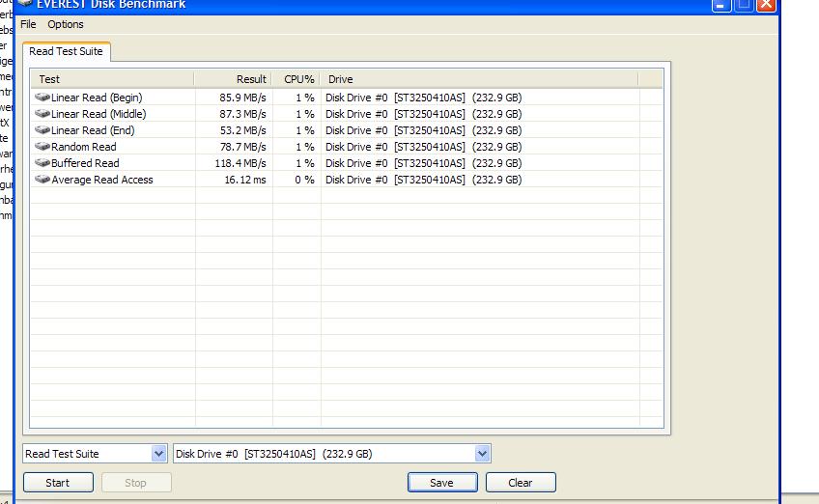The width and height of the screenshot is (819, 504).
Task: Select the Linear Read (End) row label
Action: pyautogui.click(x=93, y=130)
